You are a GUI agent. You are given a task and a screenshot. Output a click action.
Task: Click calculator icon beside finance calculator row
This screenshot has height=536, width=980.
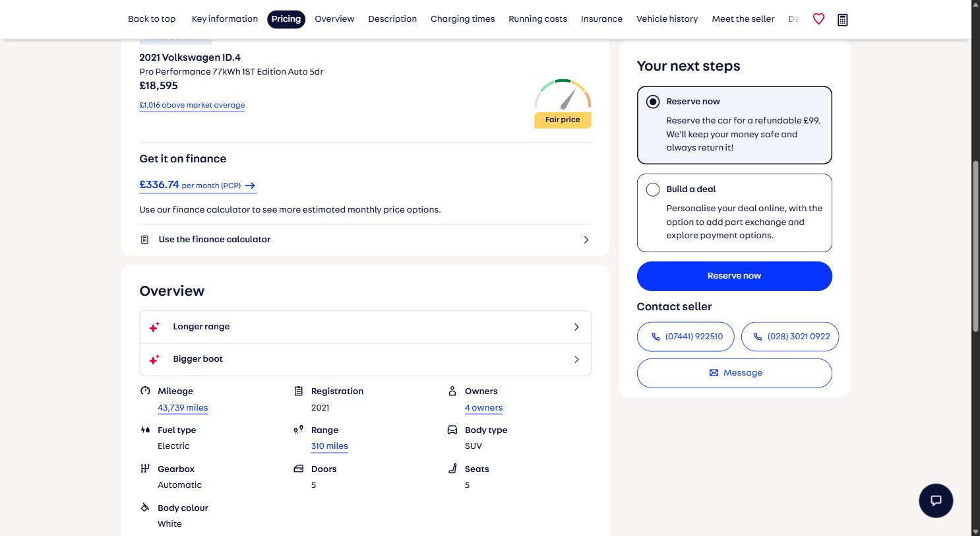(144, 240)
